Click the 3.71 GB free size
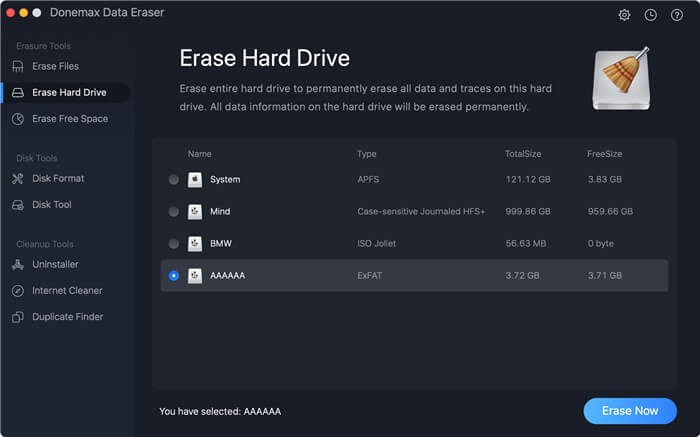This screenshot has height=437, width=700. [x=605, y=276]
